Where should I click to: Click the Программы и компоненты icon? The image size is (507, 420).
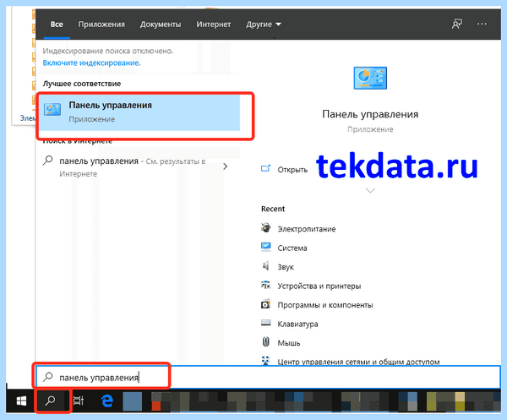point(266,304)
